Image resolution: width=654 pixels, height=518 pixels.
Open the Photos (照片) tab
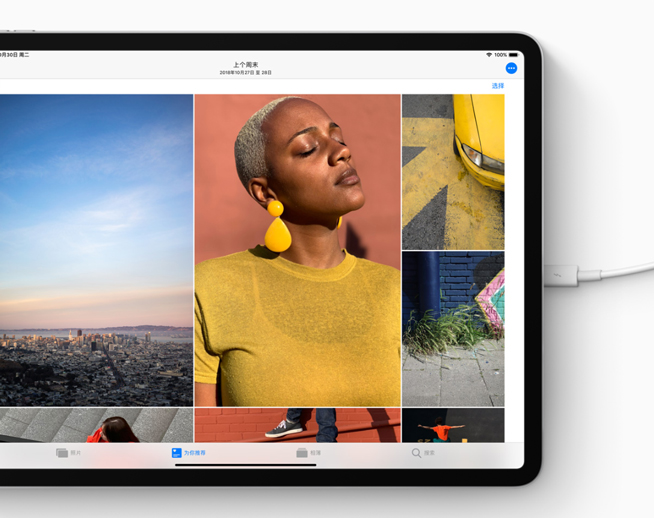click(69, 453)
